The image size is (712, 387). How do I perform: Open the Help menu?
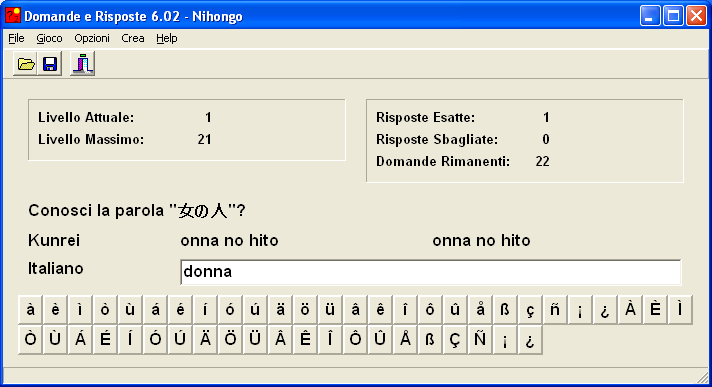[x=167, y=38]
